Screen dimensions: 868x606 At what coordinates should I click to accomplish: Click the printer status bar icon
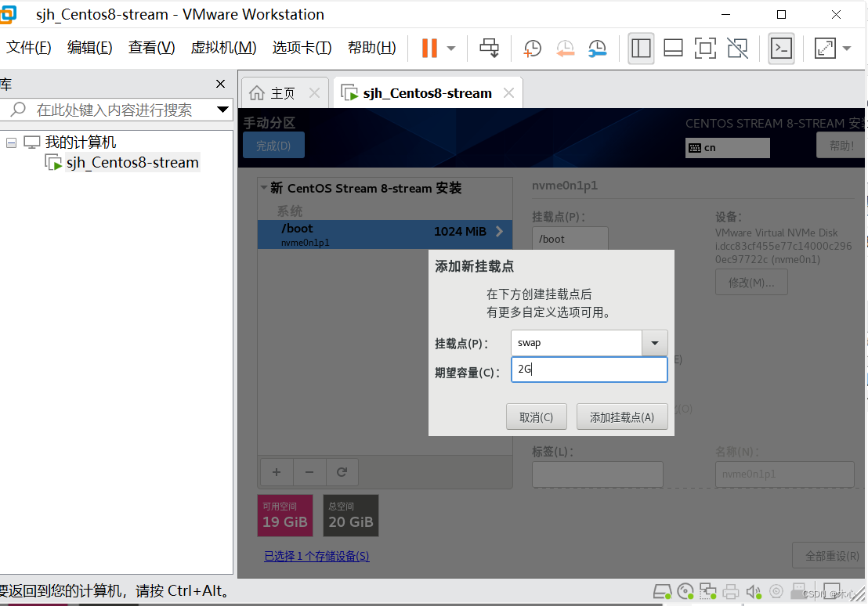coord(731,592)
